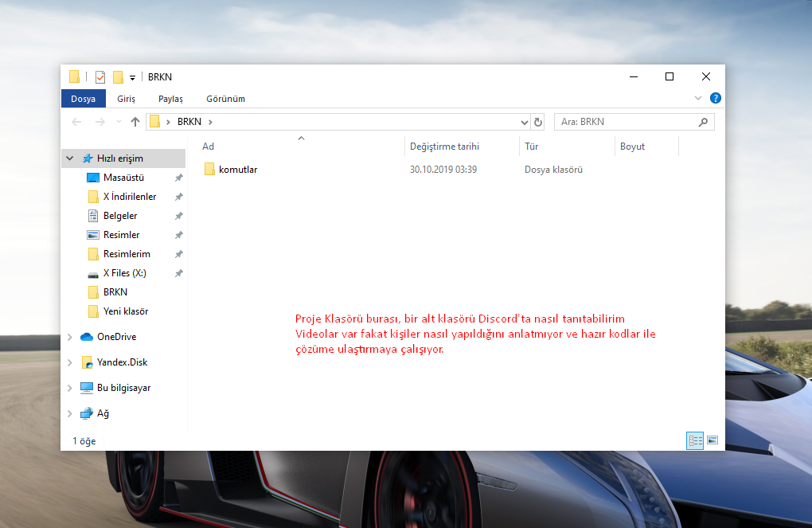
Task: Click the Dosya klasörü type cell
Action: [x=553, y=170]
